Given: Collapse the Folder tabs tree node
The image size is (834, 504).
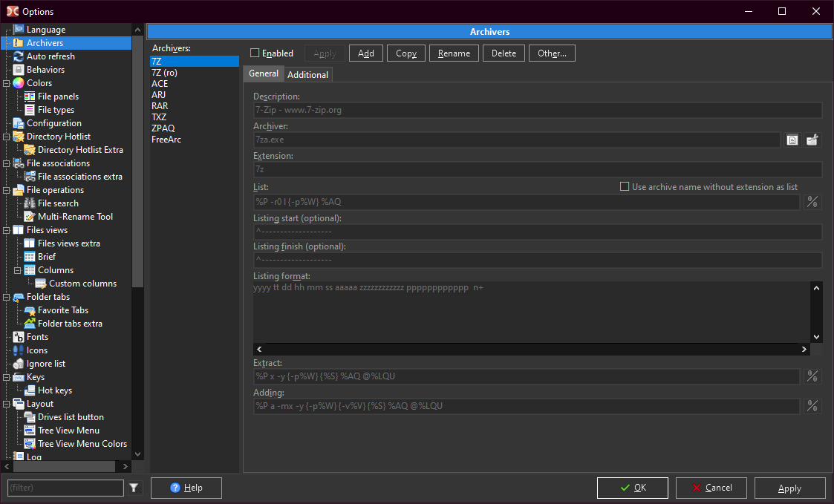Looking at the screenshot, I should (x=7, y=297).
